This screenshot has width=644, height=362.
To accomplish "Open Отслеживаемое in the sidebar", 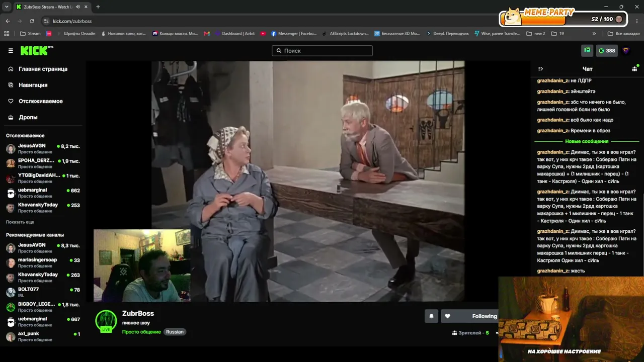I will [x=41, y=101].
